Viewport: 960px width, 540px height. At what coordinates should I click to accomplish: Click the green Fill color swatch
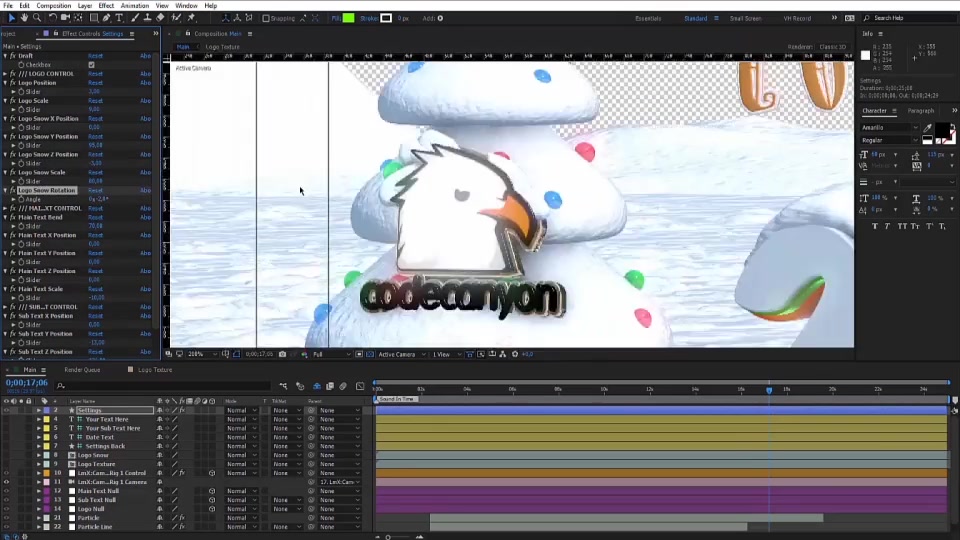point(348,18)
